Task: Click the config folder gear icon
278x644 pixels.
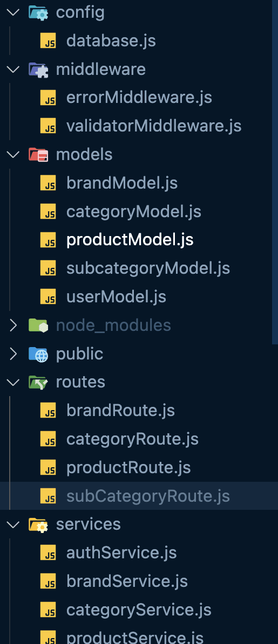Action: (x=38, y=12)
